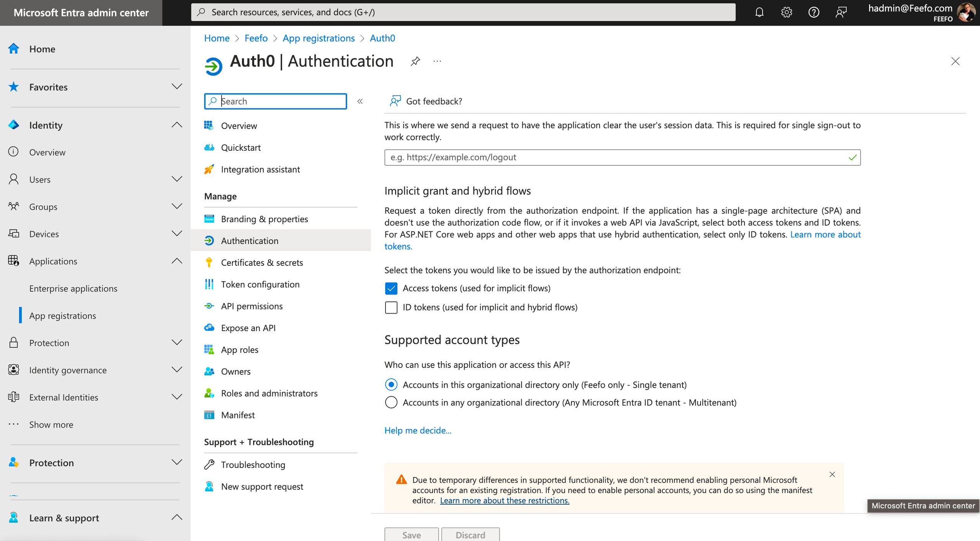Uncheck Access tokens for implicit flows
The image size is (980, 541).
point(391,288)
